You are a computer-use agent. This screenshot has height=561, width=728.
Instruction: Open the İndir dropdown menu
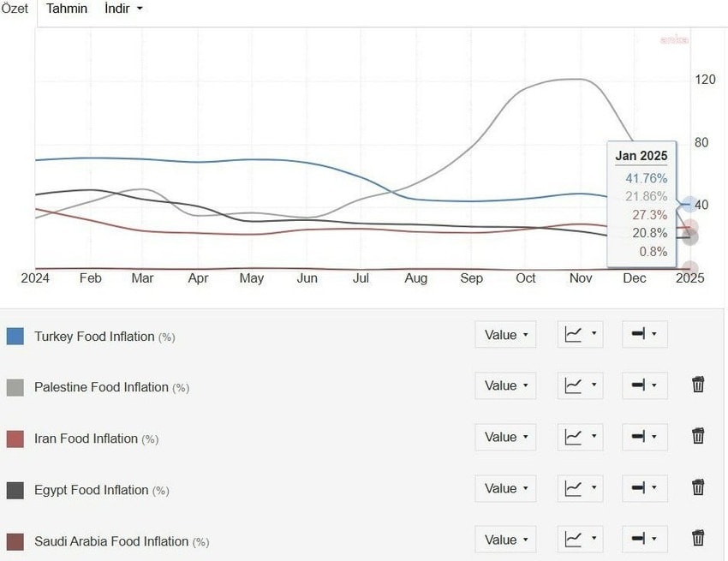[123, 9]
